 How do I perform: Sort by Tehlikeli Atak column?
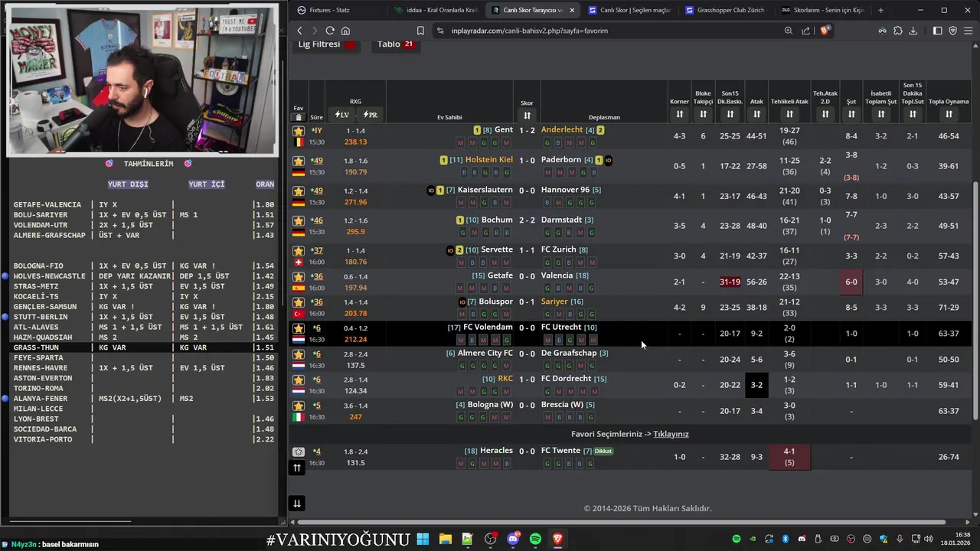pos(789,114)
